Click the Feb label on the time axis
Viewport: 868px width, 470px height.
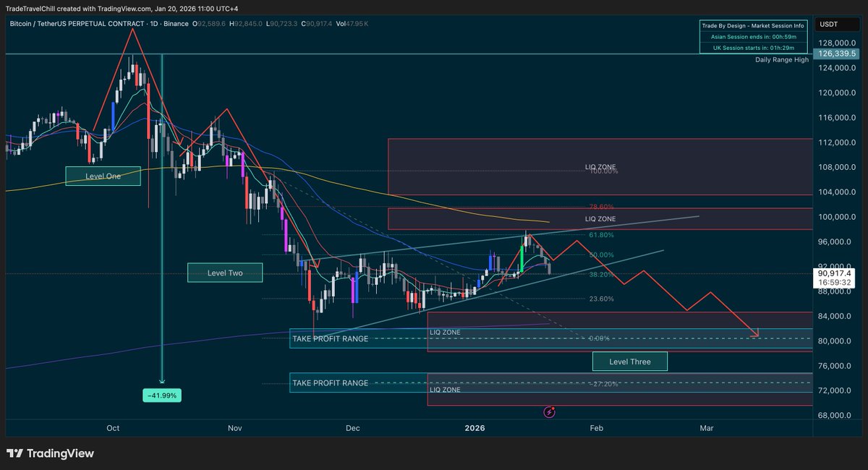tap(597, 428)
